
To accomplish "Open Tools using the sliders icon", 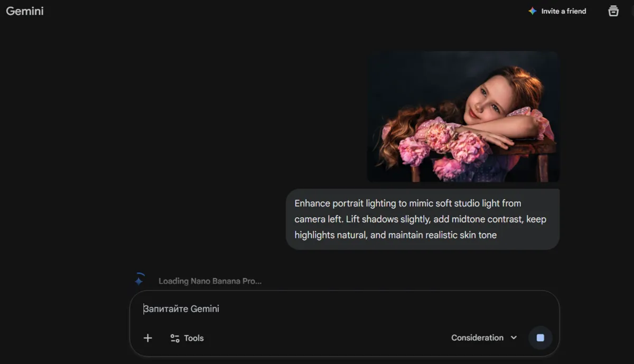I will pos(174,338).
